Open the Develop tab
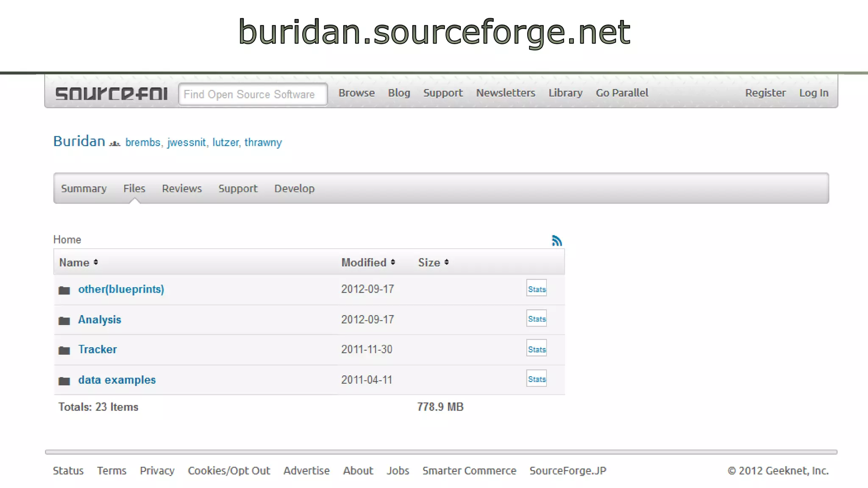The width and height of the screenshot is (868, 488). tap(294, 189)
